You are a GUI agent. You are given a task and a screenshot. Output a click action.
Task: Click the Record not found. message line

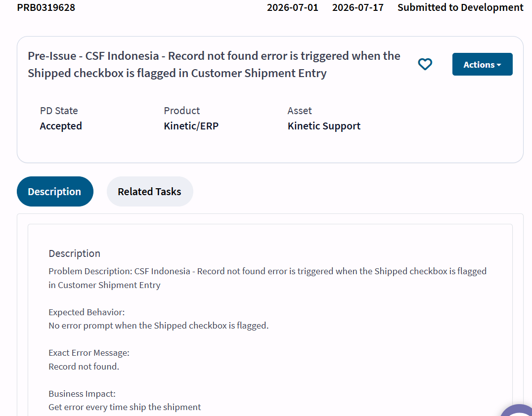coord(84,367)
